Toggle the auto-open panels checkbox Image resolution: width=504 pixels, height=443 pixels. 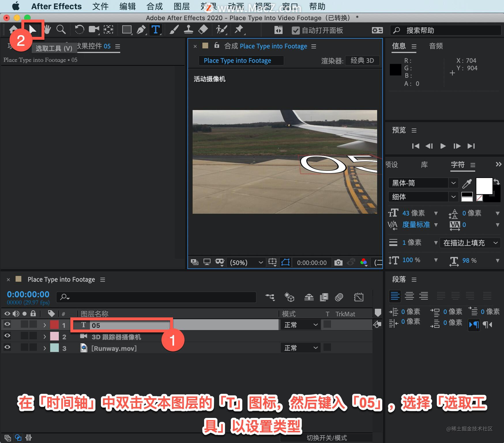pyautogui.click(x=296, y=30)
